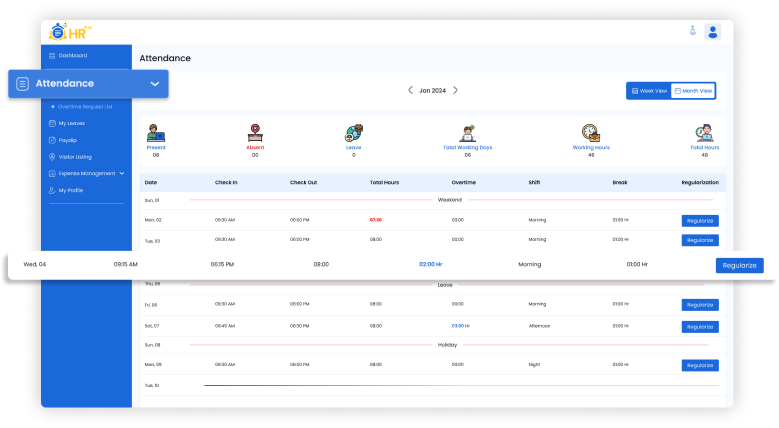
Task: Go to previous month arrow
Action: [x=409, y=90]
